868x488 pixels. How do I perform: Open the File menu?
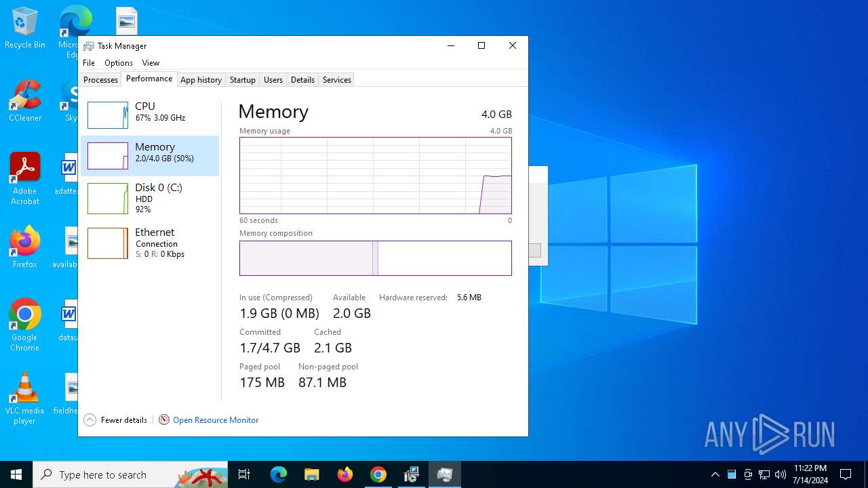(89, 63)
